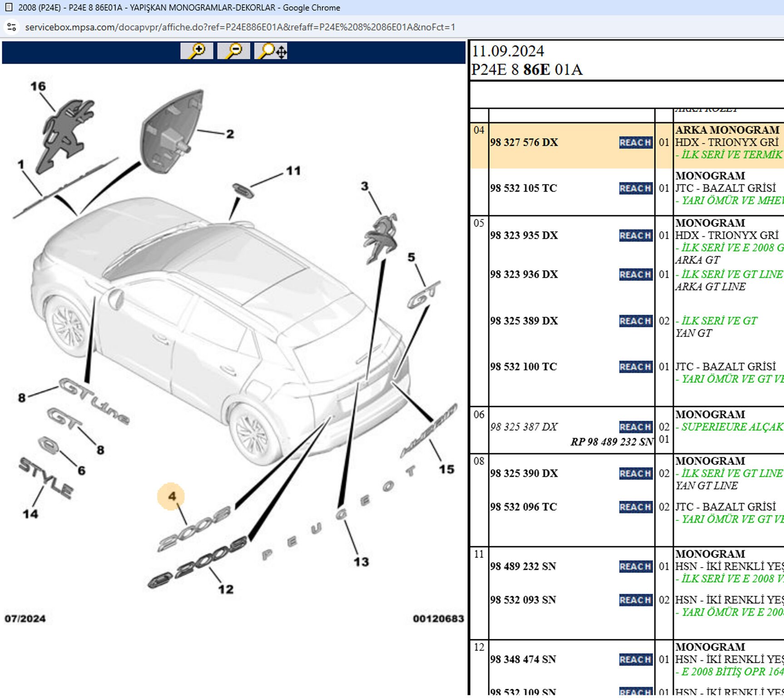The image size is (784, 698).
Task: Select part number 98 532 100 TC
Action: (523, 367)
